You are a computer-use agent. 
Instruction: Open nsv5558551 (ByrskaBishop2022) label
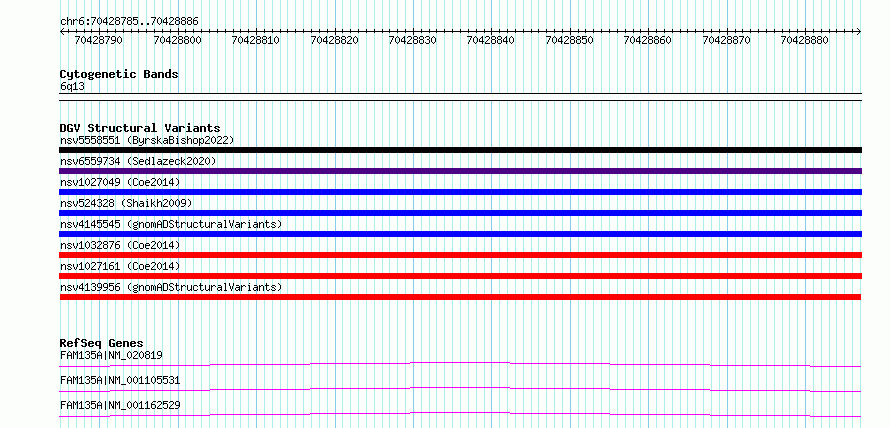click(x=147, y=140)
